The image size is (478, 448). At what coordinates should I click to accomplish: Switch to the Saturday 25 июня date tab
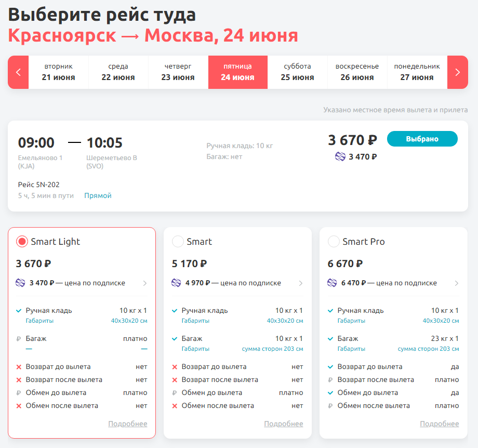pyautogui.click(x=297, y=72)
